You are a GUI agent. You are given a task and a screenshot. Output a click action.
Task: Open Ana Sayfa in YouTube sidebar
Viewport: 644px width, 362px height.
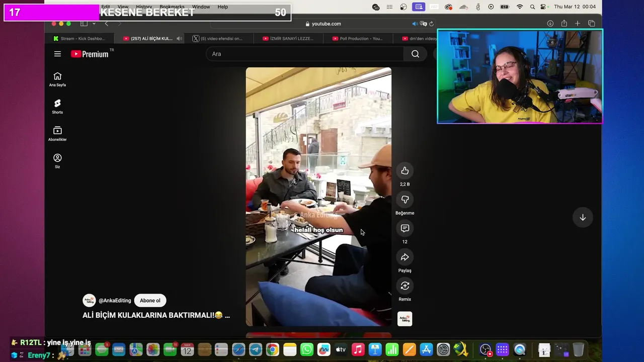point(57,79)
